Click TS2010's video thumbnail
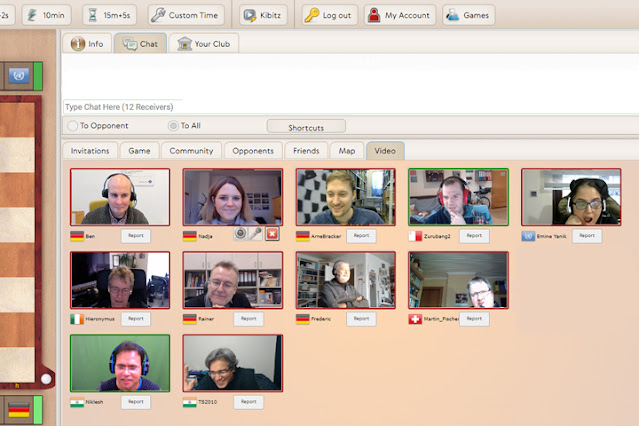This screenshot has width=639, height=426. coord(233,363)
